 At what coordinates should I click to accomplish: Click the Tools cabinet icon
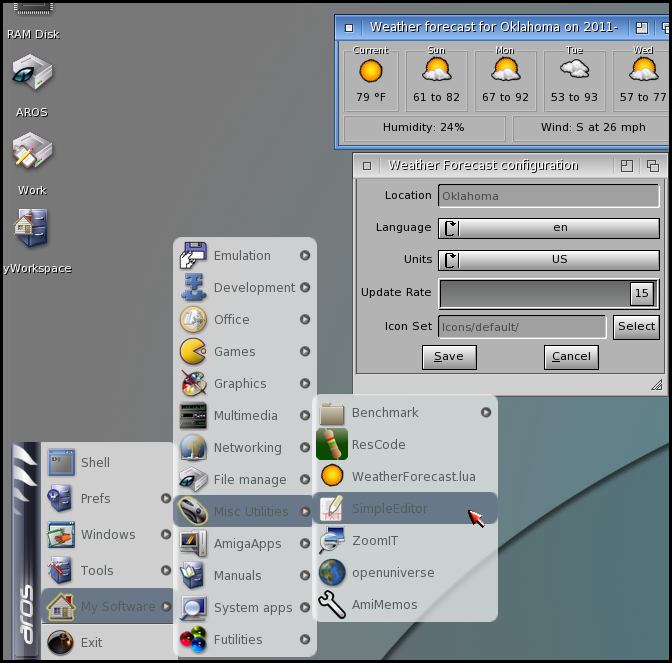(60, 570)
